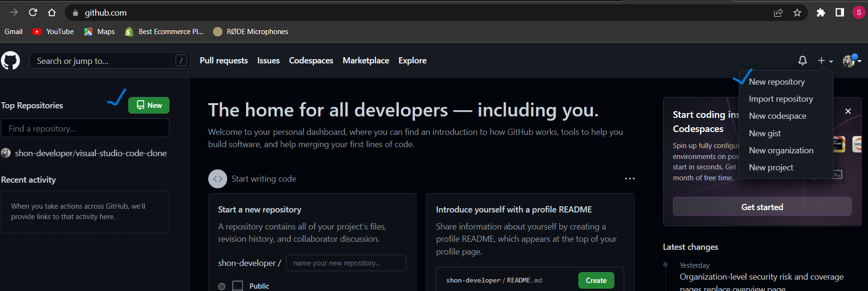
Task: Open Explore page
Action: [412, 61]
